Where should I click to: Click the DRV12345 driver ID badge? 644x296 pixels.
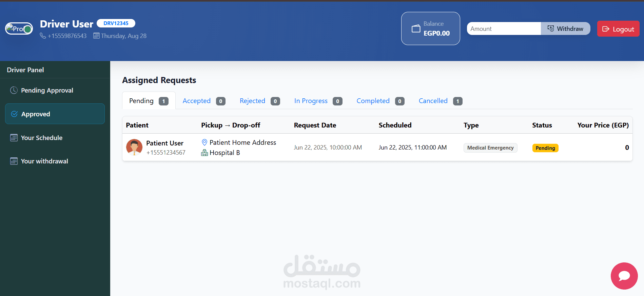click(x=116, y=23)
